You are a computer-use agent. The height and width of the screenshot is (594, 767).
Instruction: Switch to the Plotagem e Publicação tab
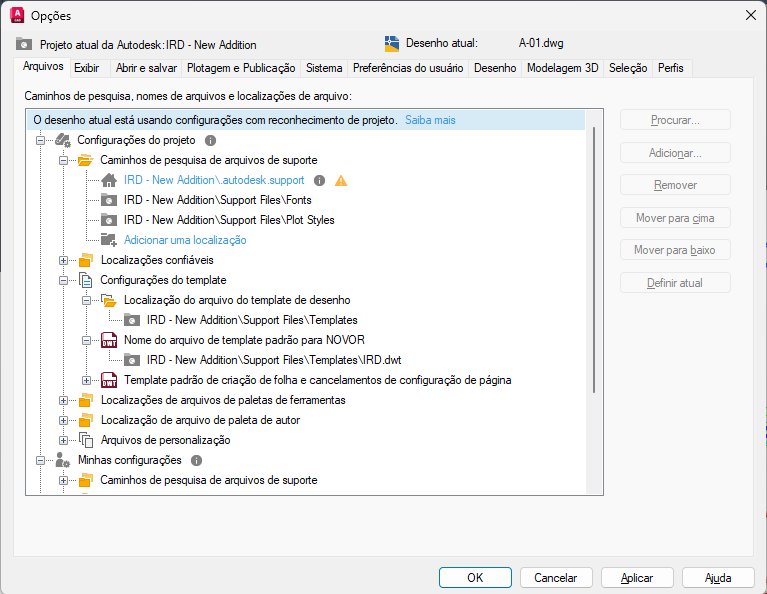pyautogui.click(x=241, y=68)
